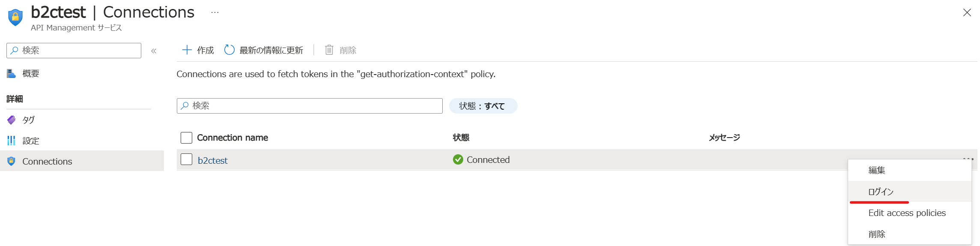Select ログイン in the context menu

880,192
